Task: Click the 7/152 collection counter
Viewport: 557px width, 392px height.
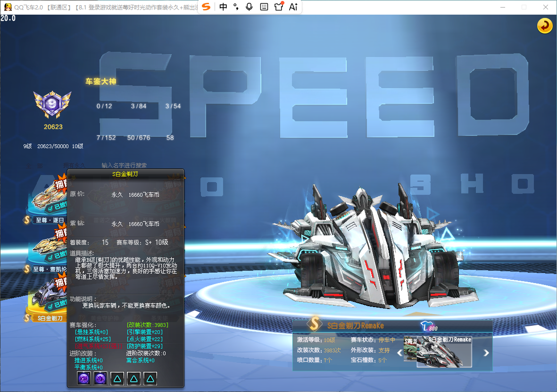Action: (106, 138)
